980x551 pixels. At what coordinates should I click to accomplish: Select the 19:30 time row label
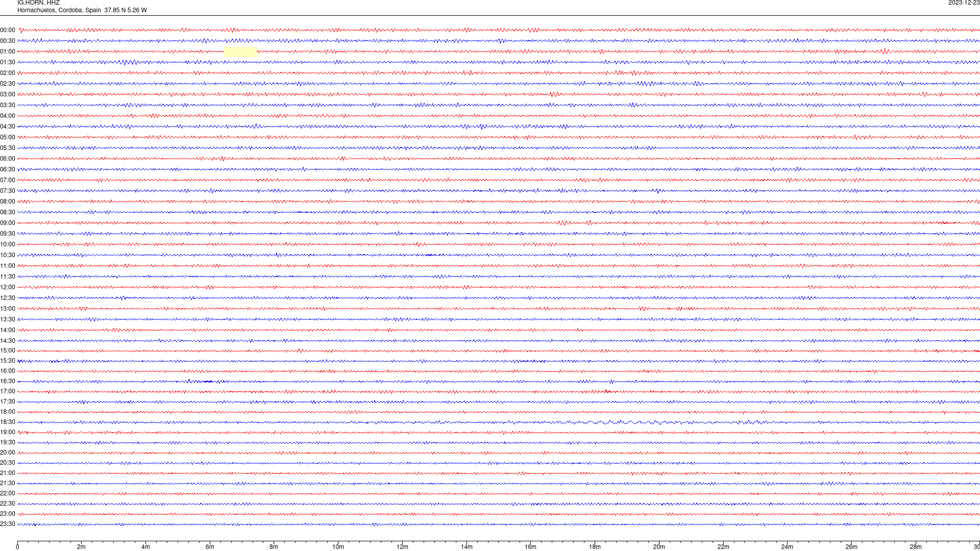tap(8, 442)
